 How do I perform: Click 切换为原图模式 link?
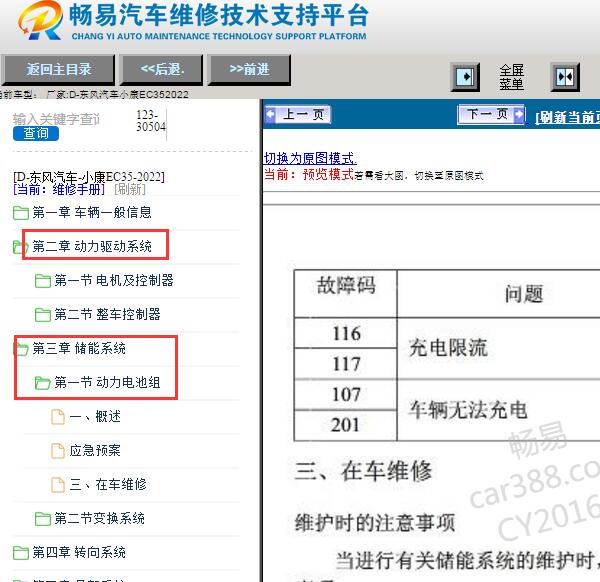click(x=310, y=158)
